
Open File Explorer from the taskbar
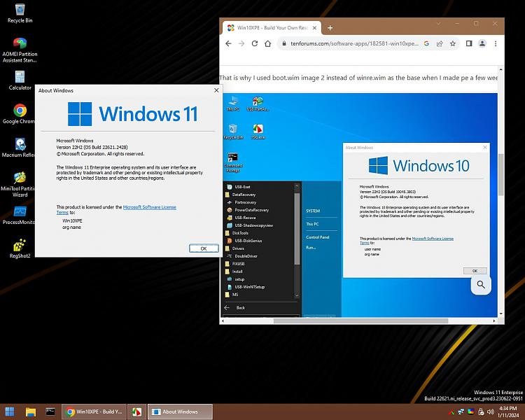click(31, 412)
